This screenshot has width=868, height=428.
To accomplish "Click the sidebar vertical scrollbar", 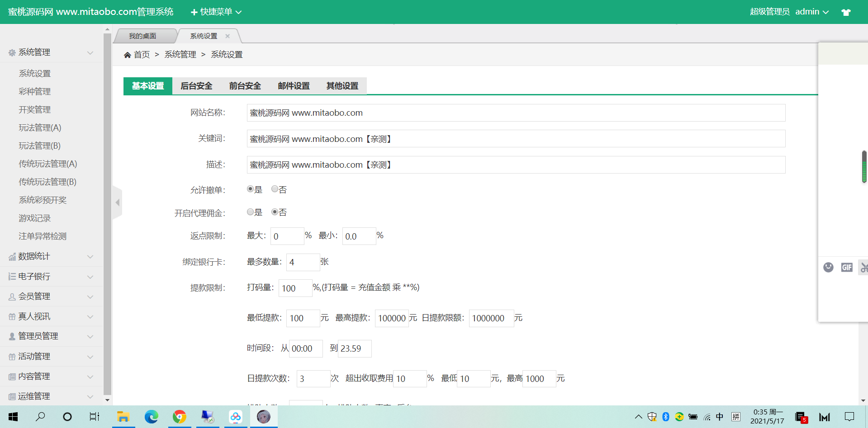I will point(107,212).
